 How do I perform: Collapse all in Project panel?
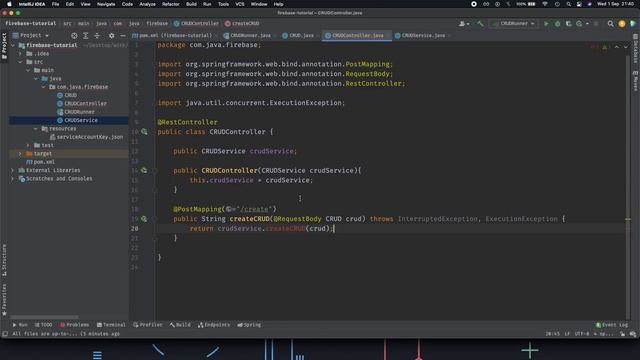[97, 36]
